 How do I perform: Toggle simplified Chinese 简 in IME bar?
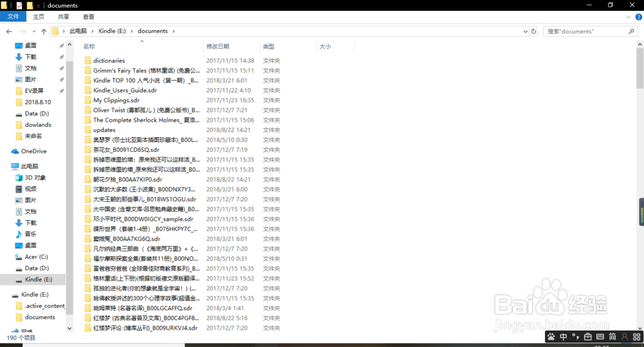coord(612,337)
